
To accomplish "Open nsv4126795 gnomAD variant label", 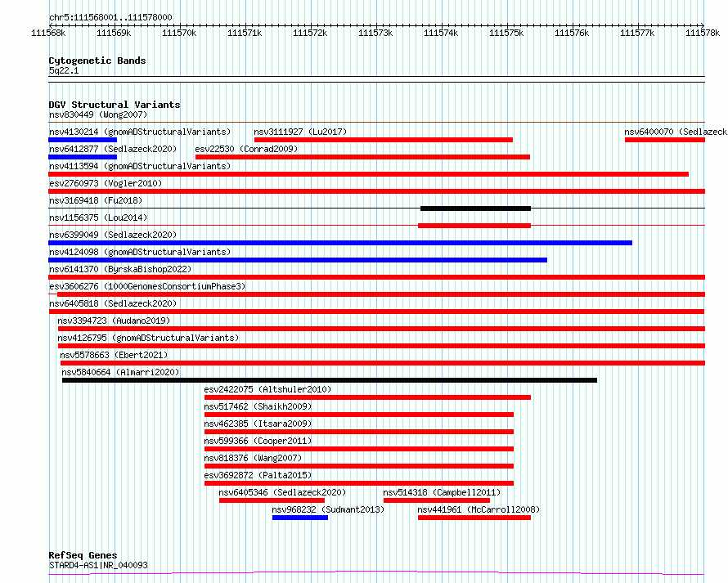I will [x=148, y=338].
